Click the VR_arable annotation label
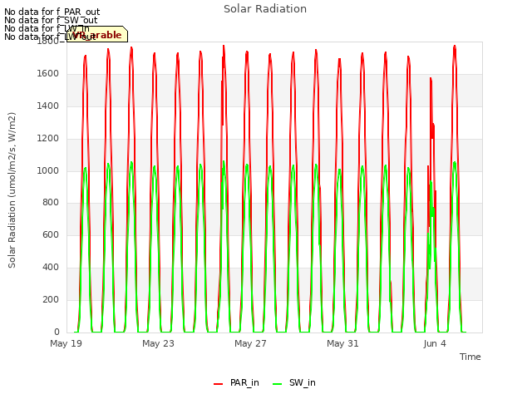 97,34
